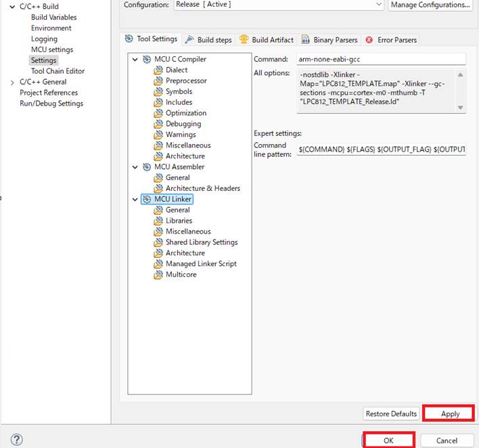479x448 pixels.
Task: Select the Optimization folder icon
Action: [x=158, y=113]
